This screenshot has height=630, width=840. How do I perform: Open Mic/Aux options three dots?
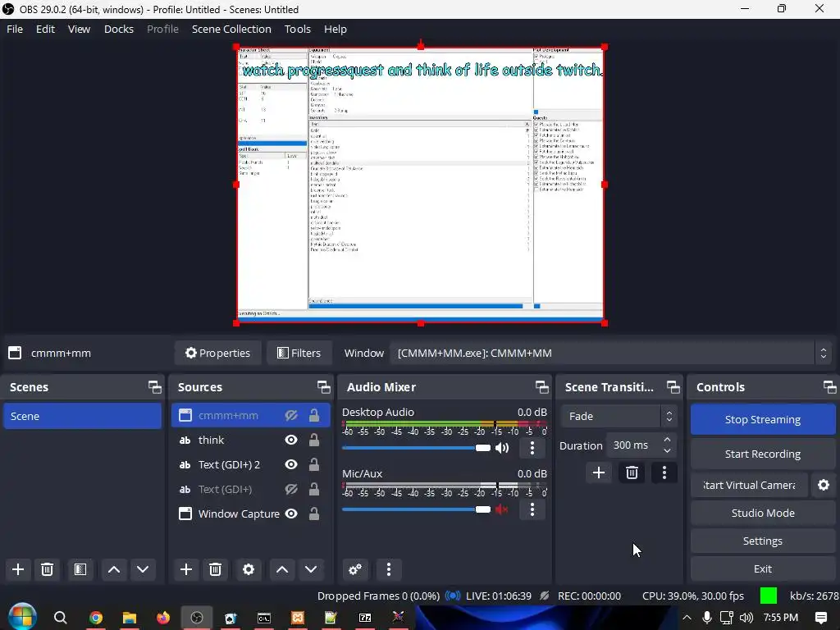coord(532,509)
